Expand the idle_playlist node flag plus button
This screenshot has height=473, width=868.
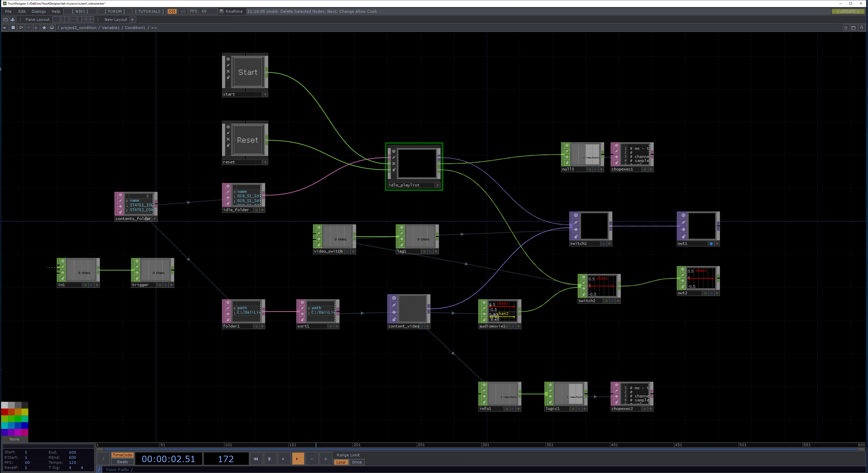click(x=437, y=185)
